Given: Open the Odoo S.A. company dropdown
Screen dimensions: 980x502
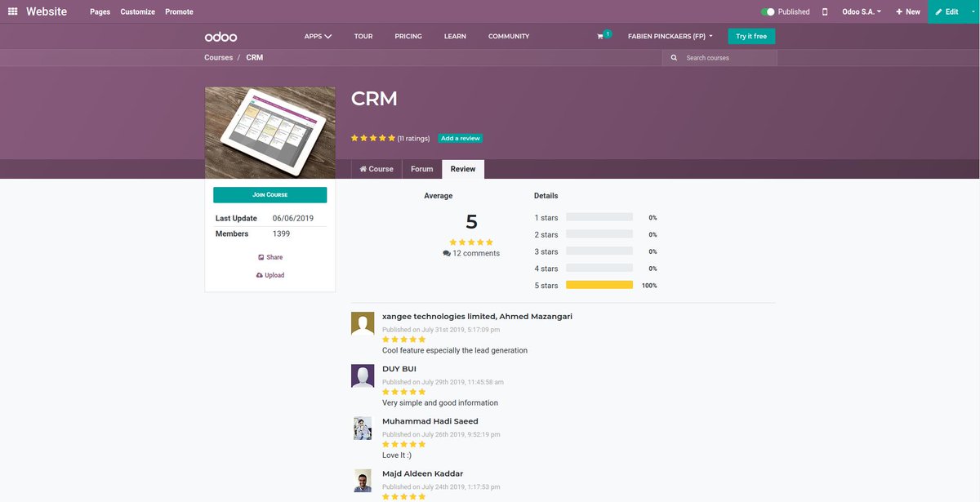Looking at the screenshot, I should click(x=862, y=11).
